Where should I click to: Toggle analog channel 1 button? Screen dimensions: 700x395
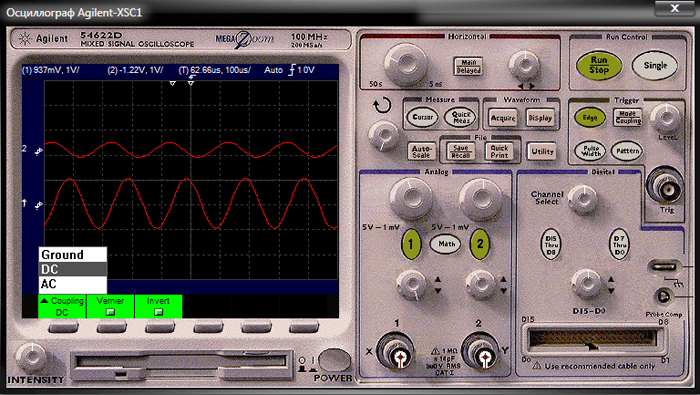click(x=411, y=244)
